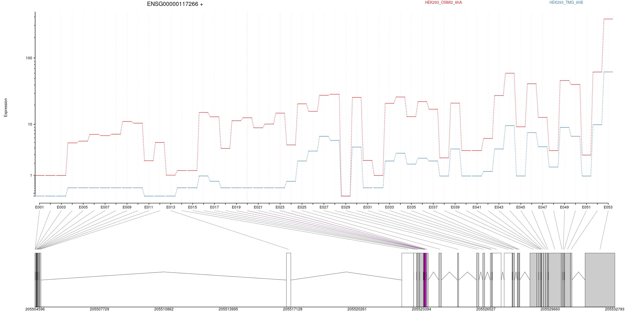Select exon label E027
The height and width of the screenshot is (322, 644).
324,207
